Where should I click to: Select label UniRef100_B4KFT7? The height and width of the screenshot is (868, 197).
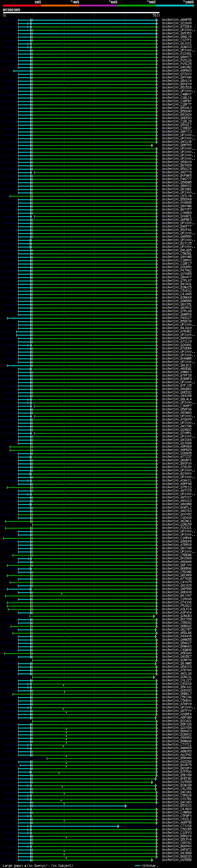[x=176, y=226]
